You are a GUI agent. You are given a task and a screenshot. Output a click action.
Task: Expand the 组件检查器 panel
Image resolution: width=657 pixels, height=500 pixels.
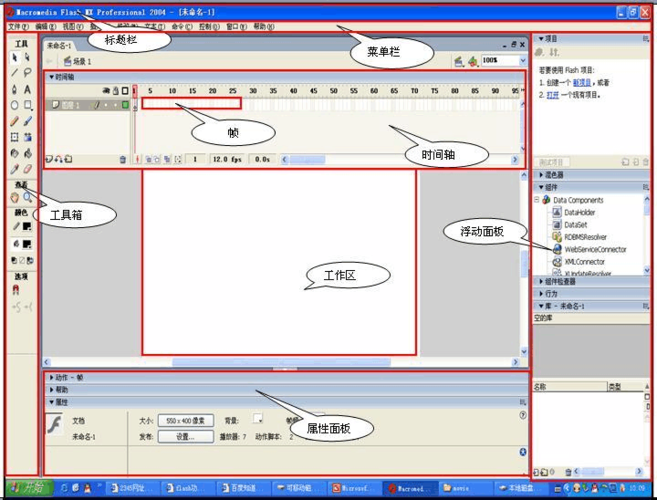pos(541,281)
